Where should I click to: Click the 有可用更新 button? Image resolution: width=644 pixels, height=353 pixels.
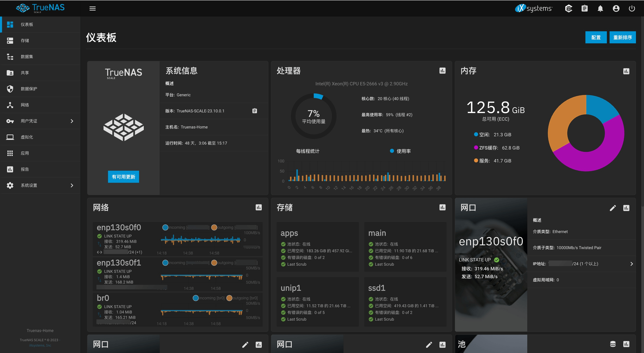coord(123,177)
